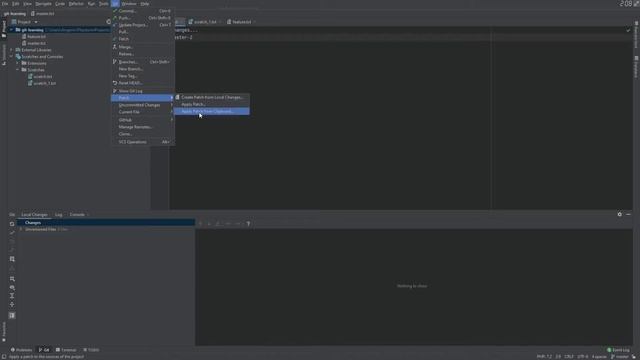640x360 pixels.
Task: Click Push in the Git menu
Action: (x=142, y=18)
